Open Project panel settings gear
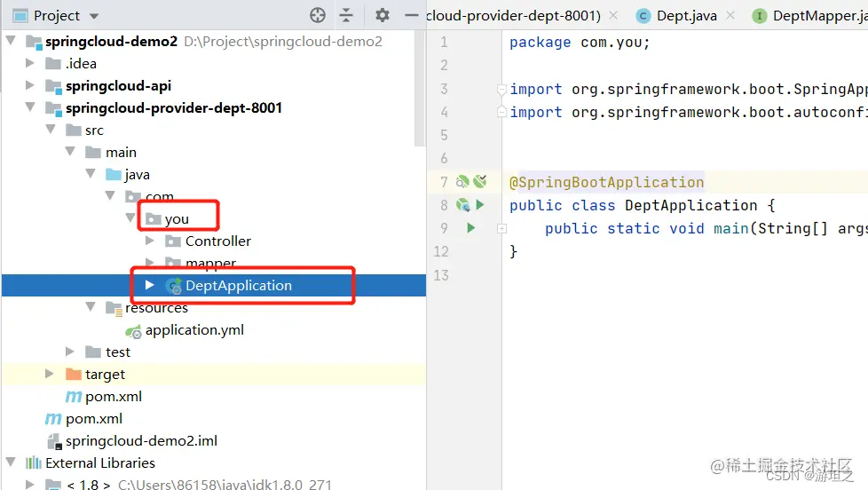868x490 pixels. (x=382, y=15)
